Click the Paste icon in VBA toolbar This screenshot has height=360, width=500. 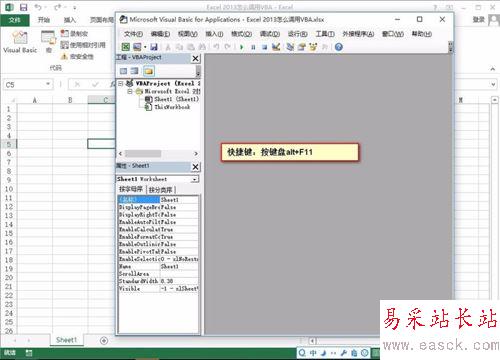click(x=191, y=47)
